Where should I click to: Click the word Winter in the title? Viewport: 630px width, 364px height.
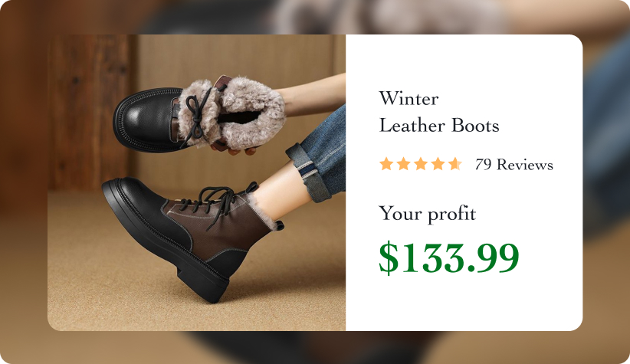409,98
